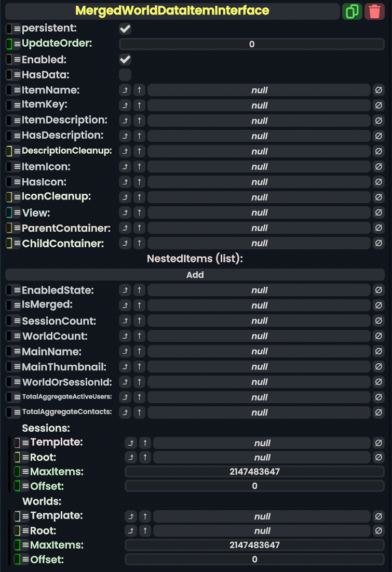Click the null icon for MainThumbnail
Screen dimensions: 392x572
(379, 367)
